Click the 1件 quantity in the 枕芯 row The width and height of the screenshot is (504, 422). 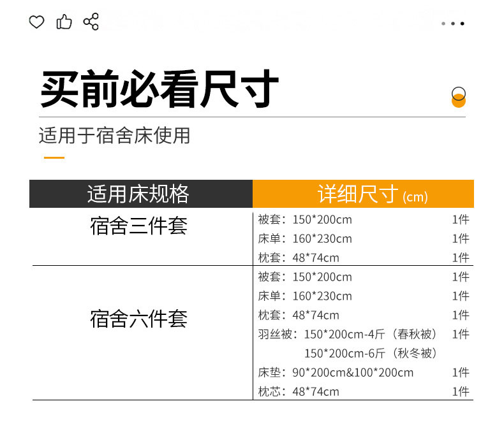tap(461, 391)
